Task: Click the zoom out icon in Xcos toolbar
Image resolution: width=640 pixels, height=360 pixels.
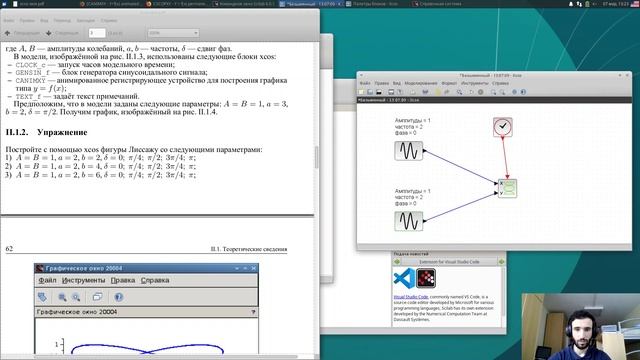Action: point(502,92)
